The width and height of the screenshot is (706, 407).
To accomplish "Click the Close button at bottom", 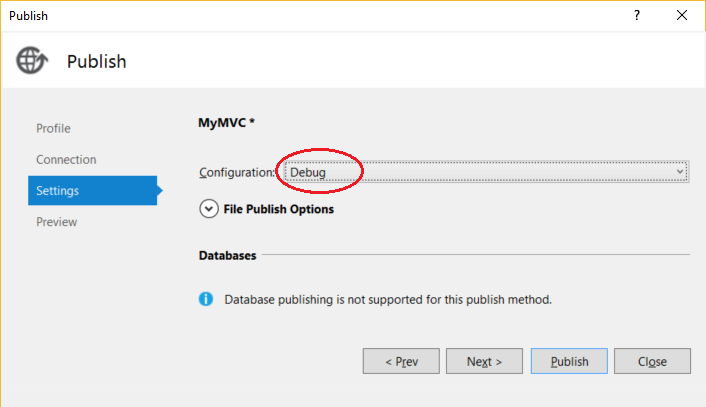I will tap(652, 361).
